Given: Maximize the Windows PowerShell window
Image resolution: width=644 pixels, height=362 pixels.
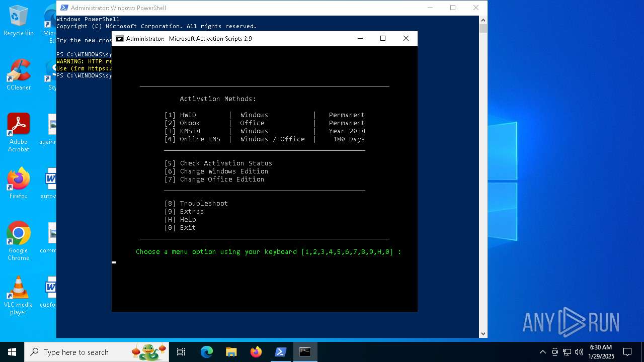Looking at the screenshot, I should 453,8.
